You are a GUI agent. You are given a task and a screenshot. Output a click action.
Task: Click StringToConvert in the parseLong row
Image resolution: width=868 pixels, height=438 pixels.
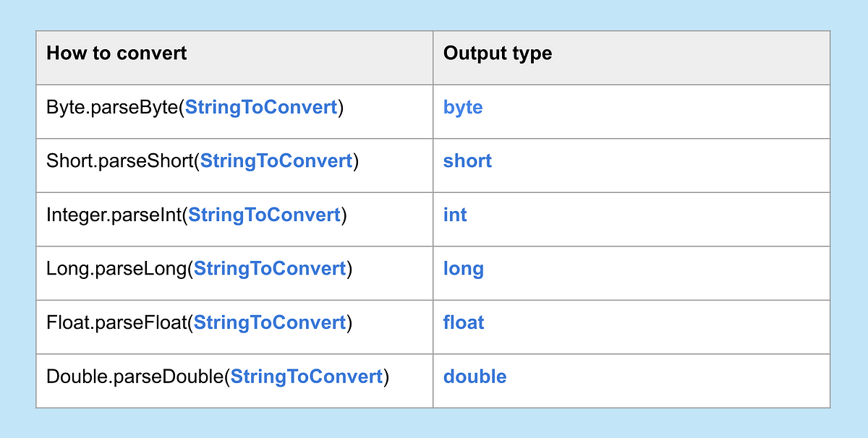point(270,269)
